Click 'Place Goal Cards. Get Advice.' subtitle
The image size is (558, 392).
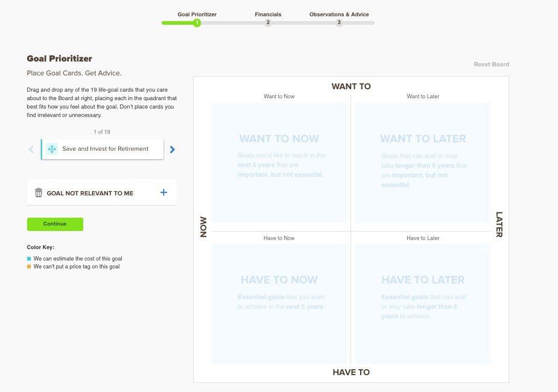[x=74, y=73]
